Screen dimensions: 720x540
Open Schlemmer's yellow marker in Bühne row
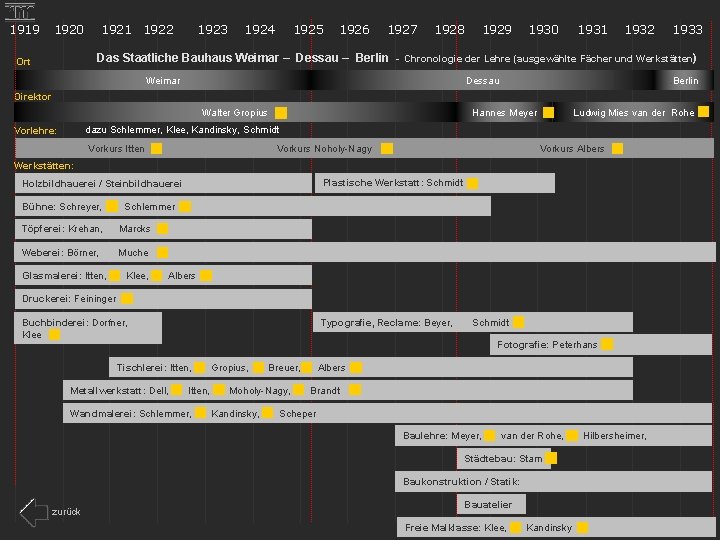point(185,207)
